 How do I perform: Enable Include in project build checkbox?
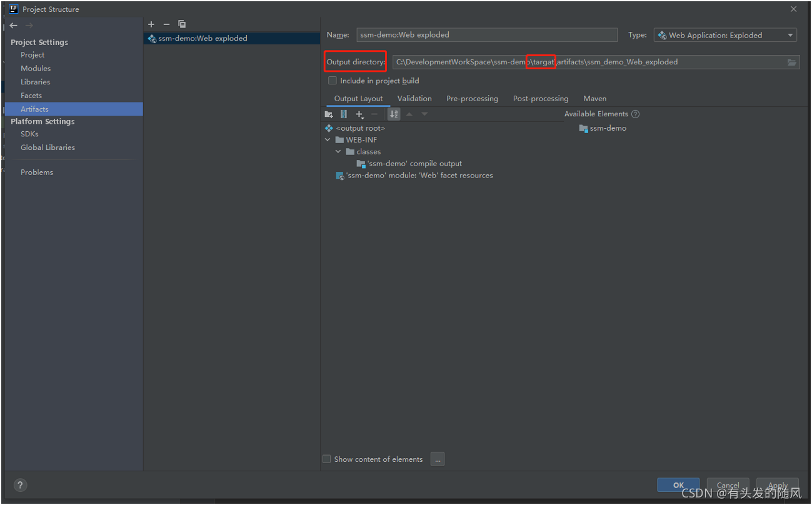click(x=333, y=81)
